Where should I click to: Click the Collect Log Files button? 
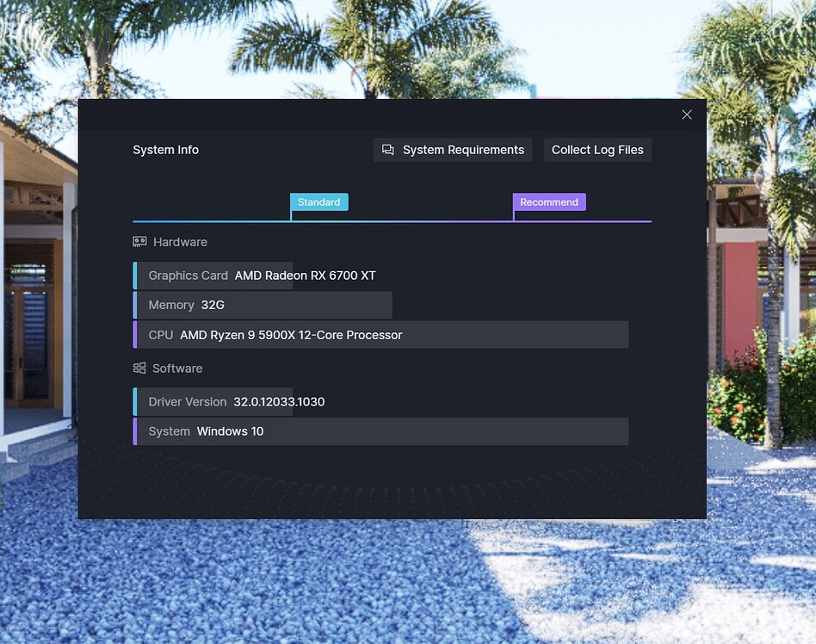597,150
